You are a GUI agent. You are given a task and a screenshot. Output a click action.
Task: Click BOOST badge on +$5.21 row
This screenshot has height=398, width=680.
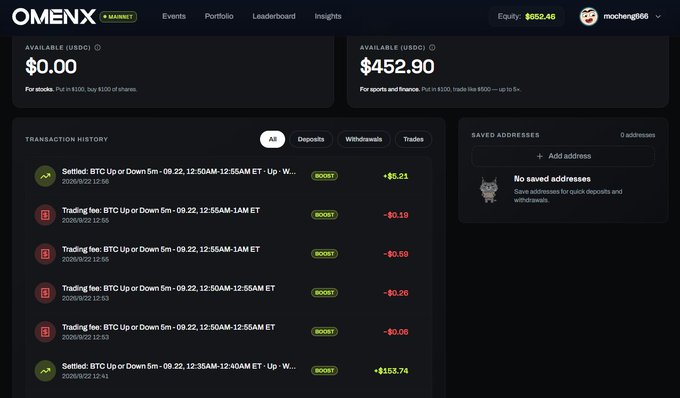pos(324,176)
